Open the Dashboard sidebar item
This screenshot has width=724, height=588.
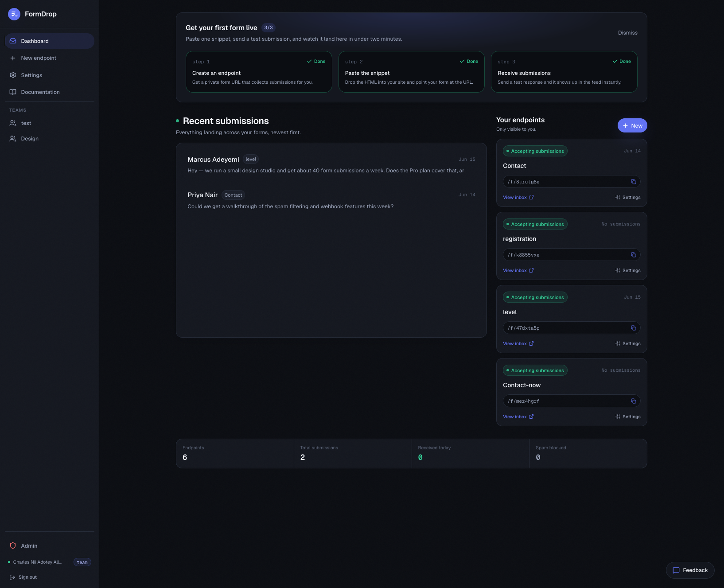click(50, 41)
